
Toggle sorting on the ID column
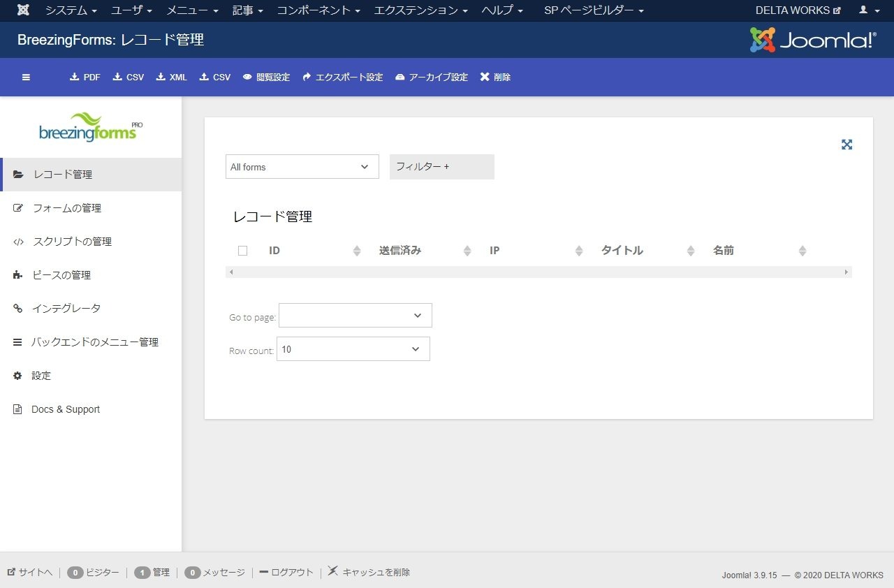[x=357, y=250]
